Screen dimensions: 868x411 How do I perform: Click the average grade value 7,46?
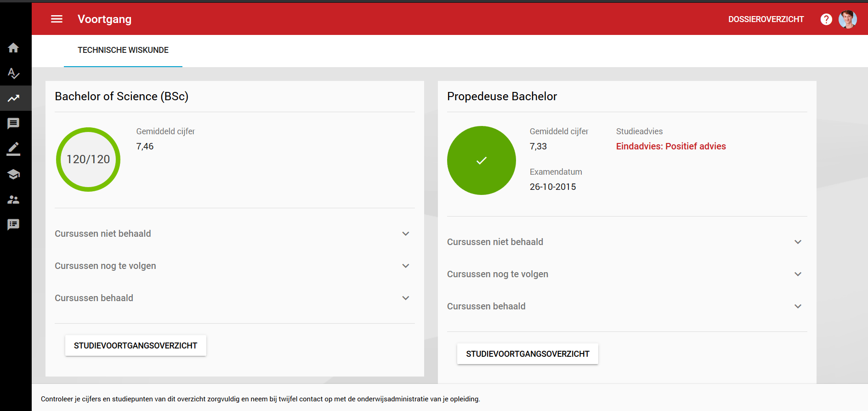pyautogui.click(x=145, y=146)
